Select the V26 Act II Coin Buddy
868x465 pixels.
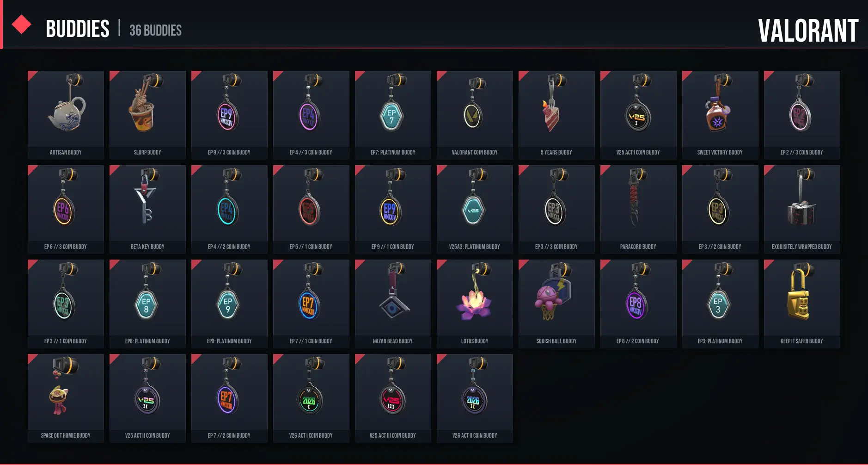[475, 398]
